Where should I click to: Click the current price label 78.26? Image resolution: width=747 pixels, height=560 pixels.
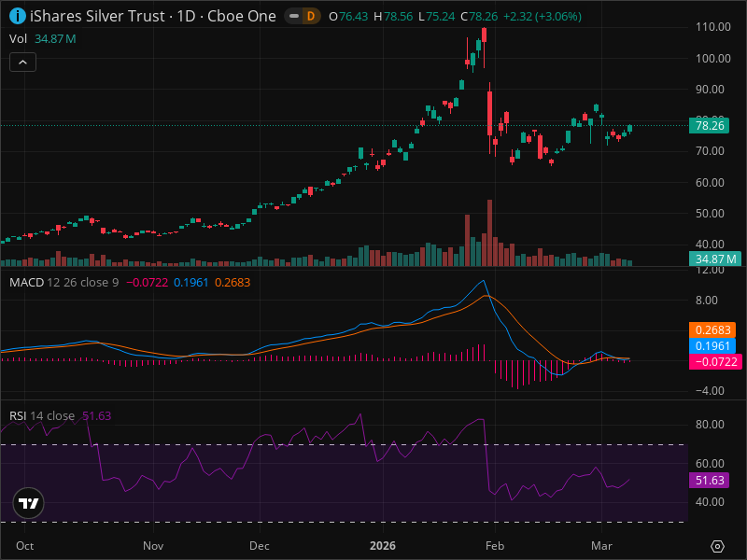709,126
